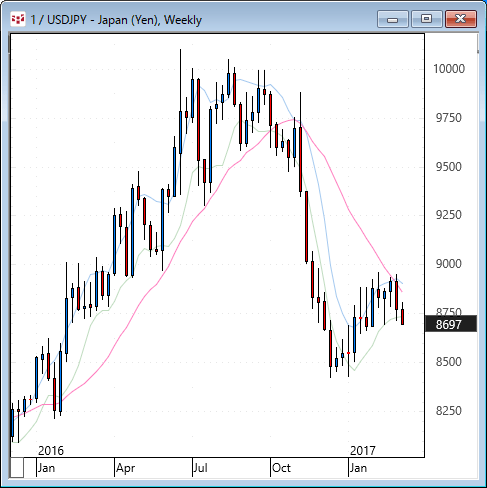The height and width of the screenshot is (488, 487).
Task: Click the Jan label under 2017
Action: (358, 468)
